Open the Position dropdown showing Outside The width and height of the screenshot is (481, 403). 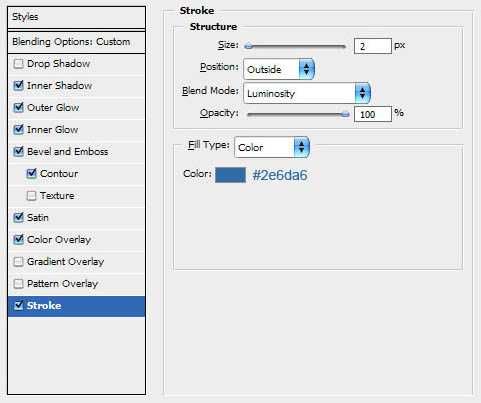279,69
